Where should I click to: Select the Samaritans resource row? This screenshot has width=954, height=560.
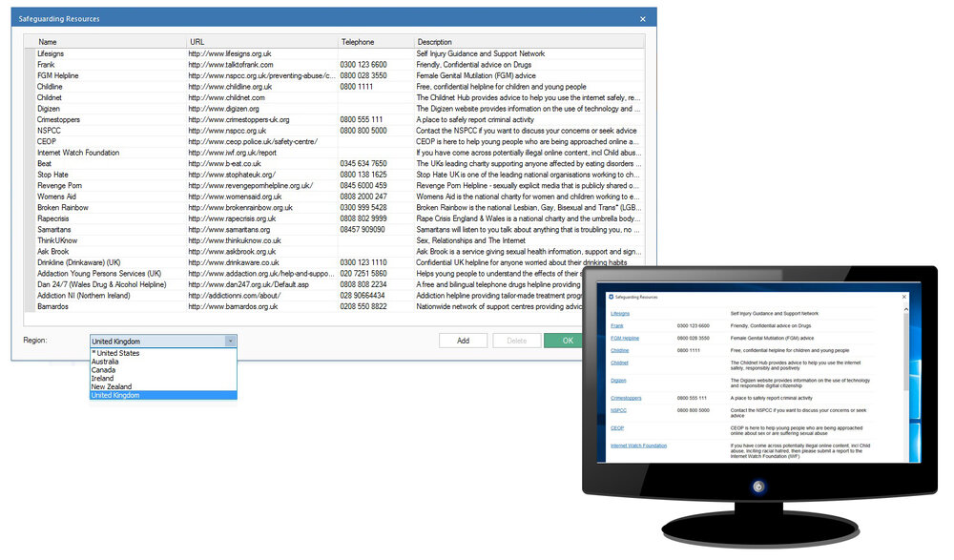(x=335, y=230)
